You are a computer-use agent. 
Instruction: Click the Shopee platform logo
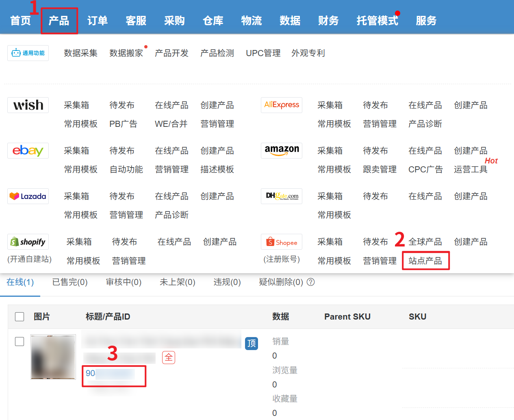281,242
